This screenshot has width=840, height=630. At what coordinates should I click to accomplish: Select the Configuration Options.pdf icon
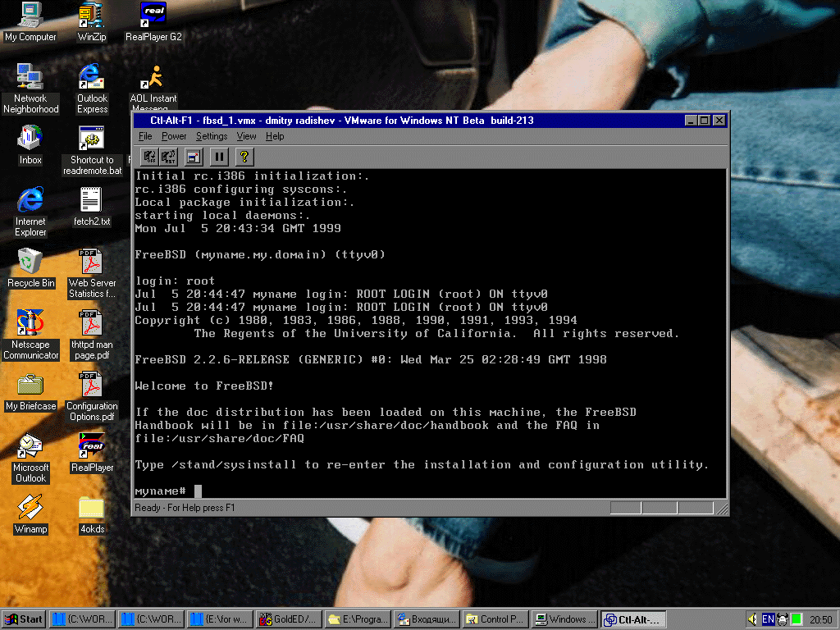[x=92, y=396]
